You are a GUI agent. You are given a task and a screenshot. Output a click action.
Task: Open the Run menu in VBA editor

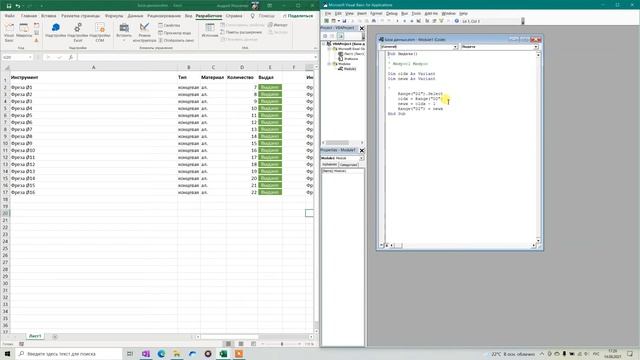point(404,13)
